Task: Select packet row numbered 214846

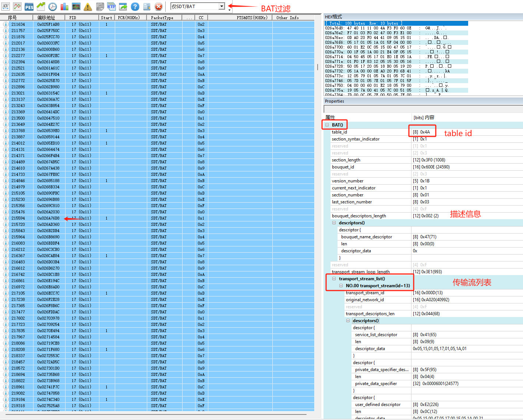Action: (x=157, y=181)
